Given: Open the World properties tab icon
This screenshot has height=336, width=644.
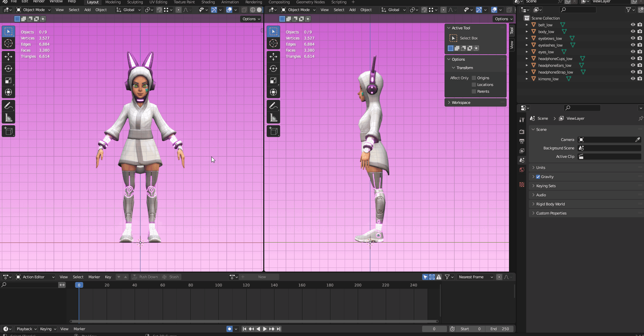Looking at the screenshot, I should click(x=522, y=170).
